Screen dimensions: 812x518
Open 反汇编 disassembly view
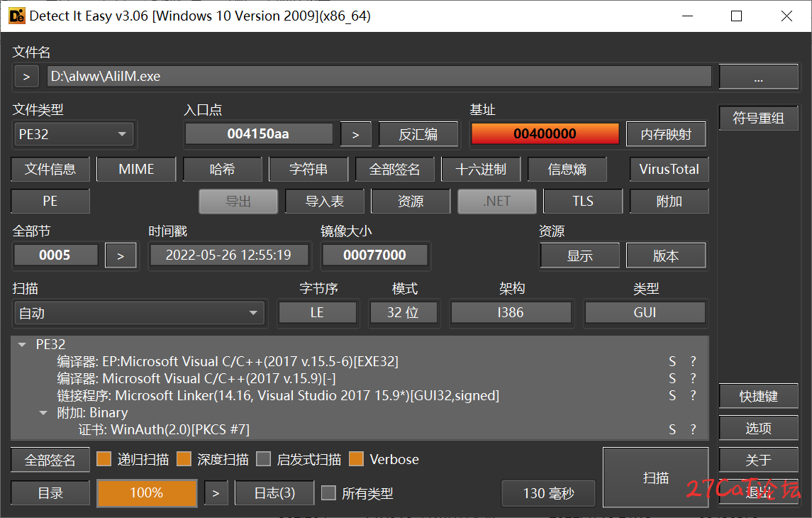[418, 134]
